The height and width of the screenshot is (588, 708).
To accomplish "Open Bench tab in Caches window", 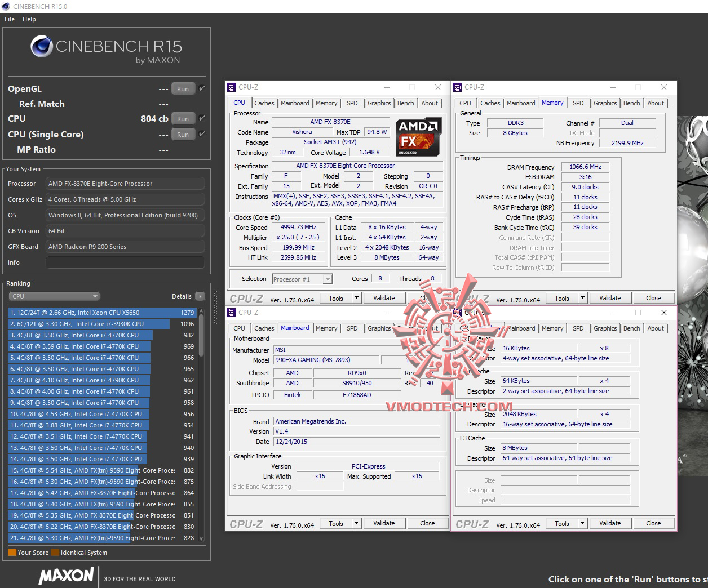I will click(x=632, y=328).
